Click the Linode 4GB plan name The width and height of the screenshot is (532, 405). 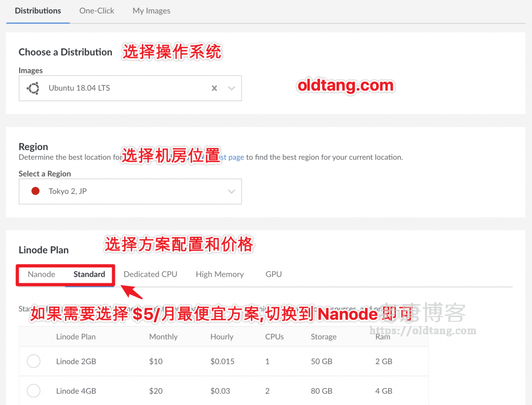76,391
